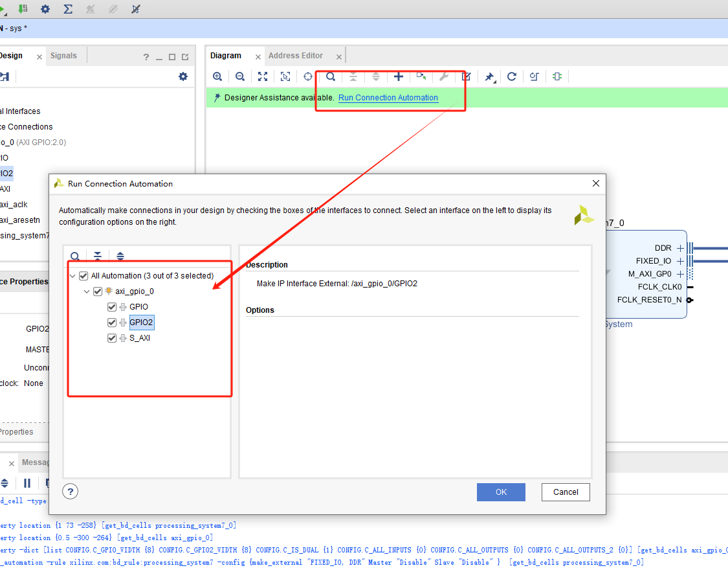Expand the FIXED_IO port on the block

(680, 261)
